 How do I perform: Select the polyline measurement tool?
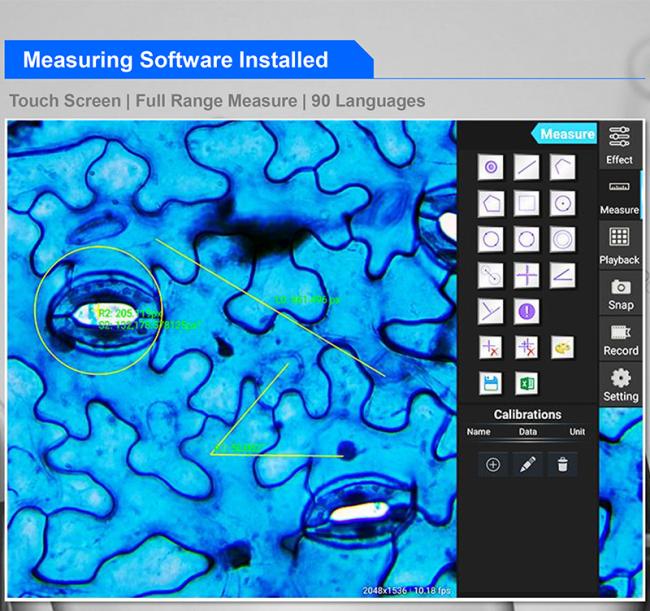coord(562,167)
